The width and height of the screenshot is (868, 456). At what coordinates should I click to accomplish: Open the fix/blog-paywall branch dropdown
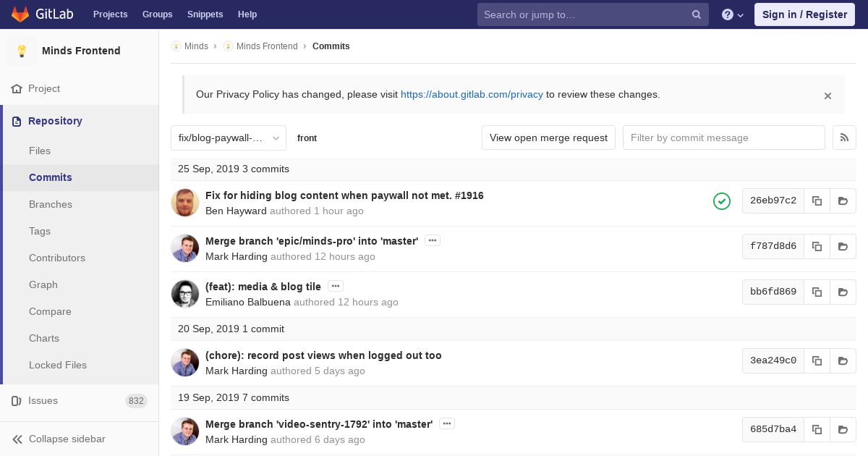(229, 138)
